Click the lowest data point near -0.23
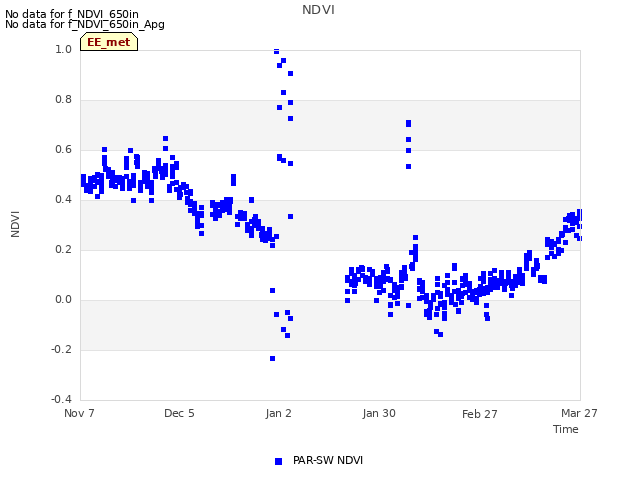 tap(273, 358)
